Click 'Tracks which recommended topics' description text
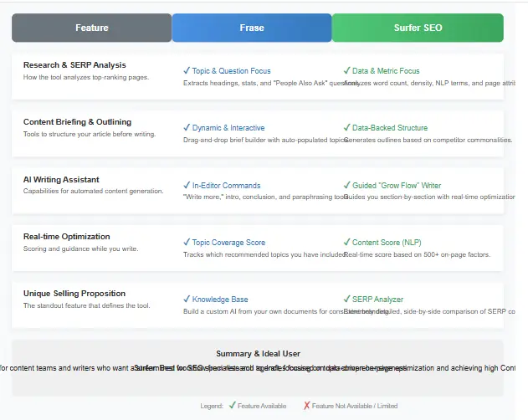Viewport: 528px width, 420px height. (264, 254)
